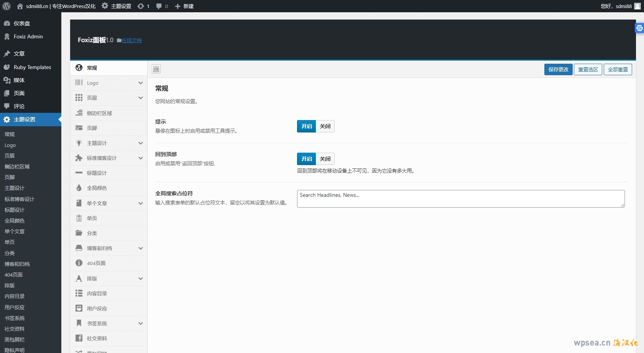This screenshot has height=353, width=644.
Task: Click the 保存更改 button
Action: point(559,69)
